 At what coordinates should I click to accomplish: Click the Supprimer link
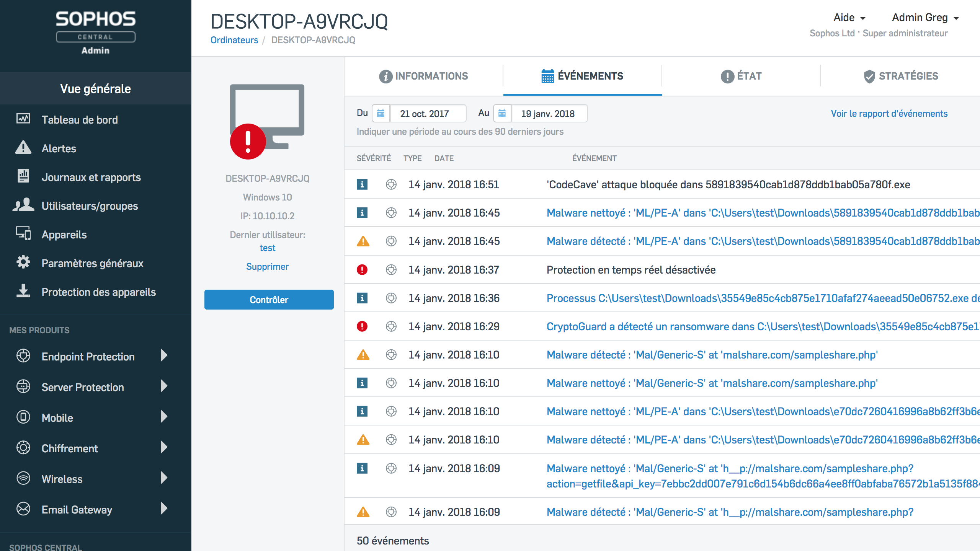267,267
